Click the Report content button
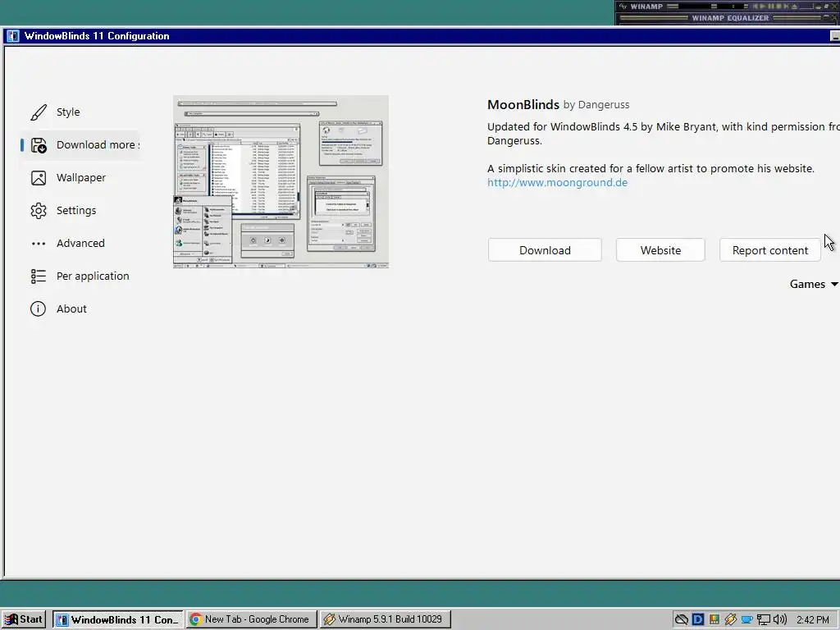The height and width of the screenshot is (630, 840). tap(769, 250)
